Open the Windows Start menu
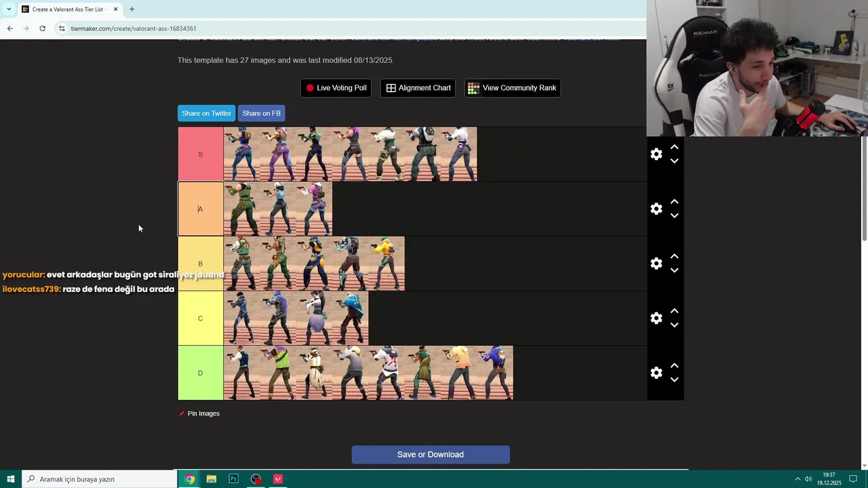This screenshot has width=868, height=488. coord(11,479)
